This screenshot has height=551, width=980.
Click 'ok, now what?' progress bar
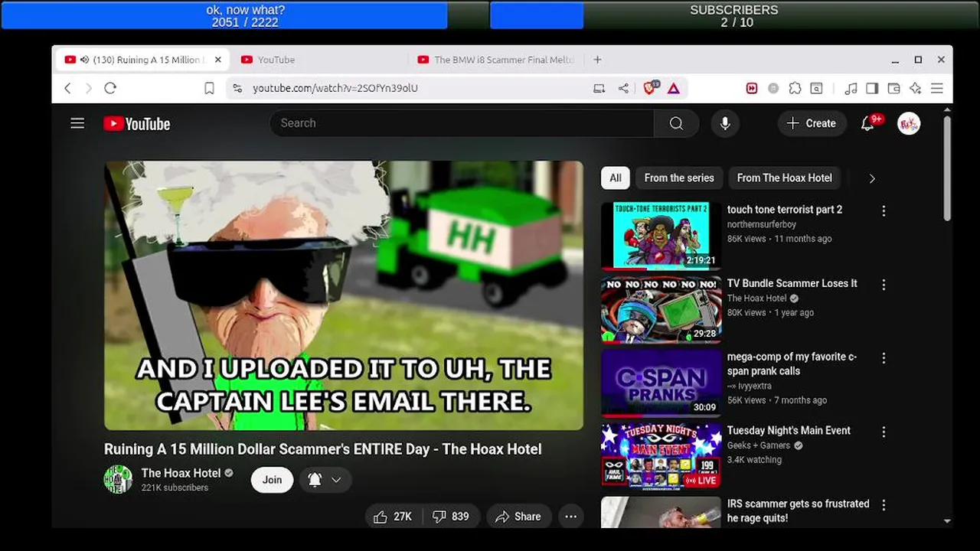245,15
